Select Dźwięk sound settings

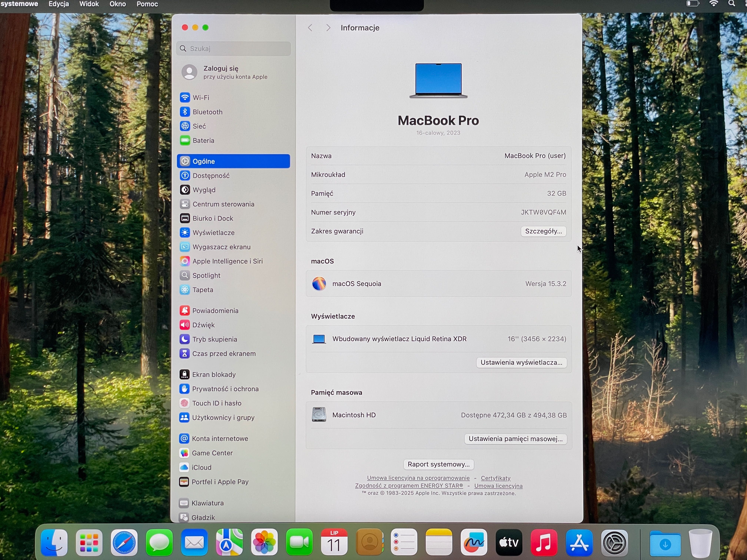tap(233, 325)
